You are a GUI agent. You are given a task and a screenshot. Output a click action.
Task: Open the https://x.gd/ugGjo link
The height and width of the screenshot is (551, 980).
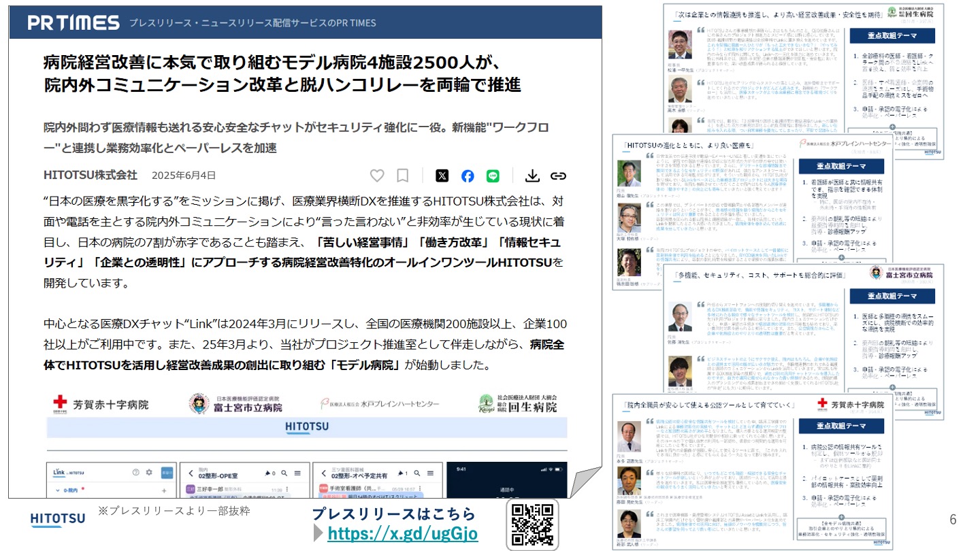tap(402, 534)
